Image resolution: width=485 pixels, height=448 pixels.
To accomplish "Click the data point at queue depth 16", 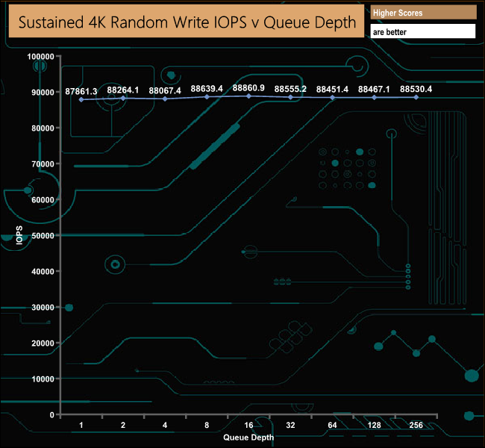I will (x=248, y=96).
